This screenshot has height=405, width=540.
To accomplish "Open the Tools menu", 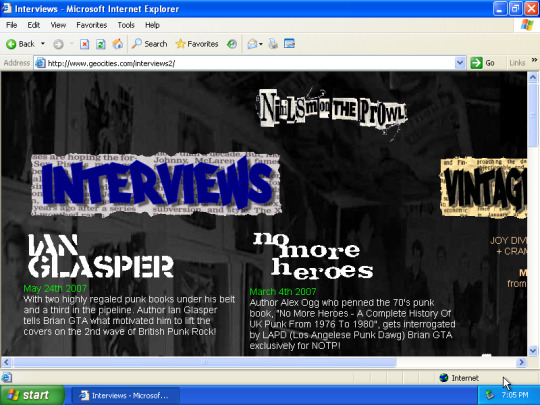I will 126,25.
